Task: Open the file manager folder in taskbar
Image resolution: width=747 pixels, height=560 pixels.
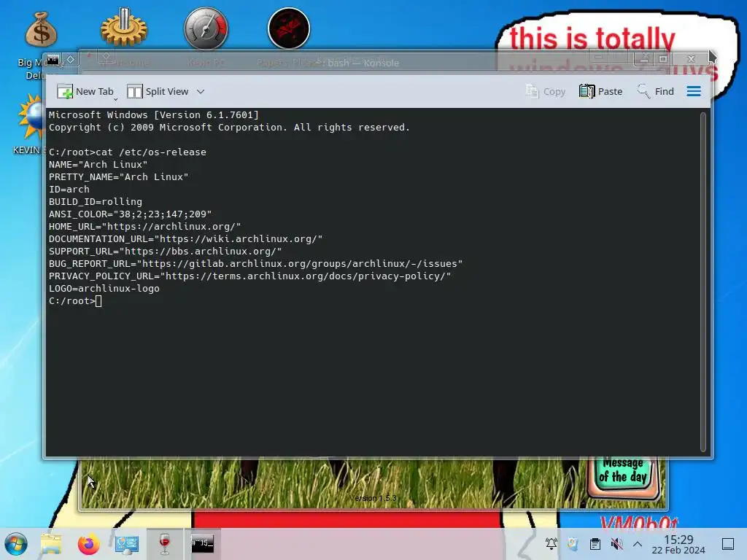Action: point(51,544)
